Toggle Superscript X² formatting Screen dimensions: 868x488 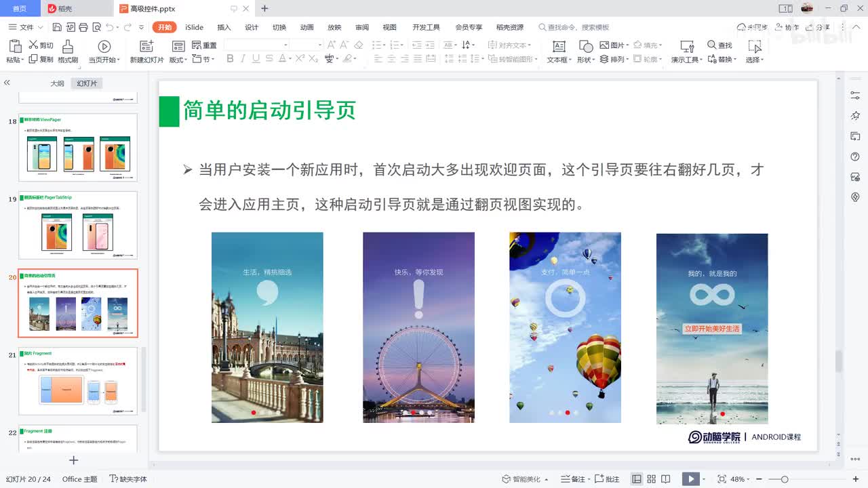(299, 59)
